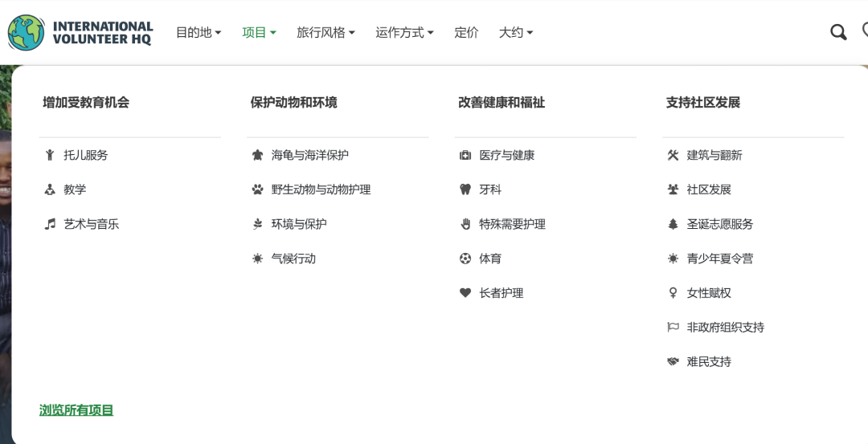Click the sun icon beside 青少年夏令营
This screenshot has height=444, width=868.
(673, 259)
